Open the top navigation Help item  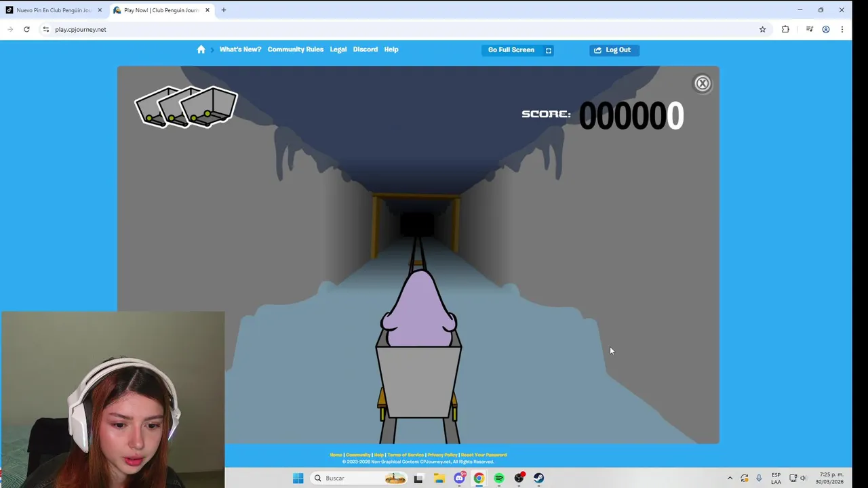pos(391,49)
